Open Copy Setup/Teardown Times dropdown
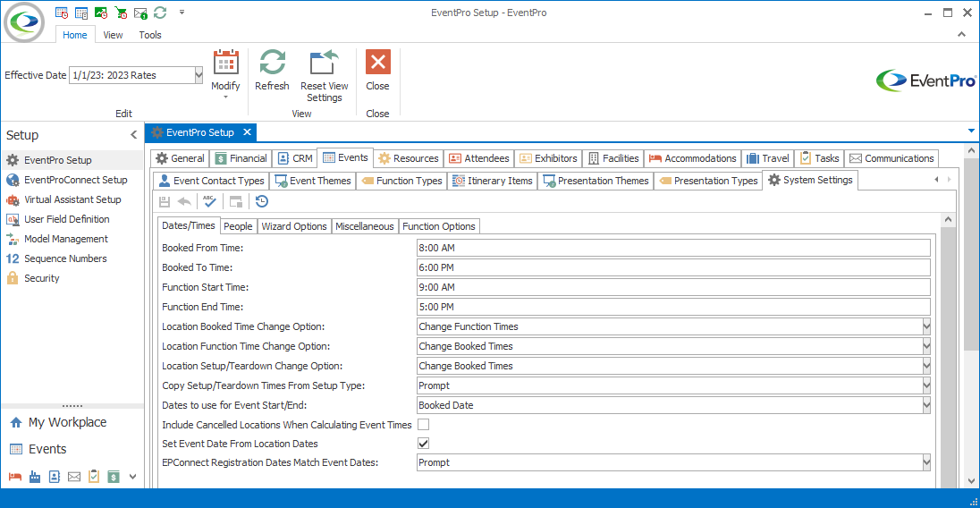Image resolution: width=980 pixels, height=508 pixels. pyautogui.click(x=926, y=385)
